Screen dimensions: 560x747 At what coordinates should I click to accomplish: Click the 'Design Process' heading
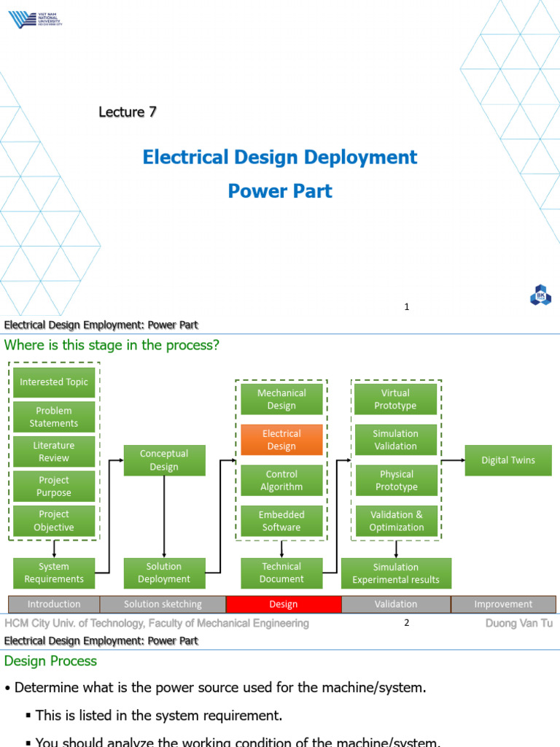pos(50,661)
